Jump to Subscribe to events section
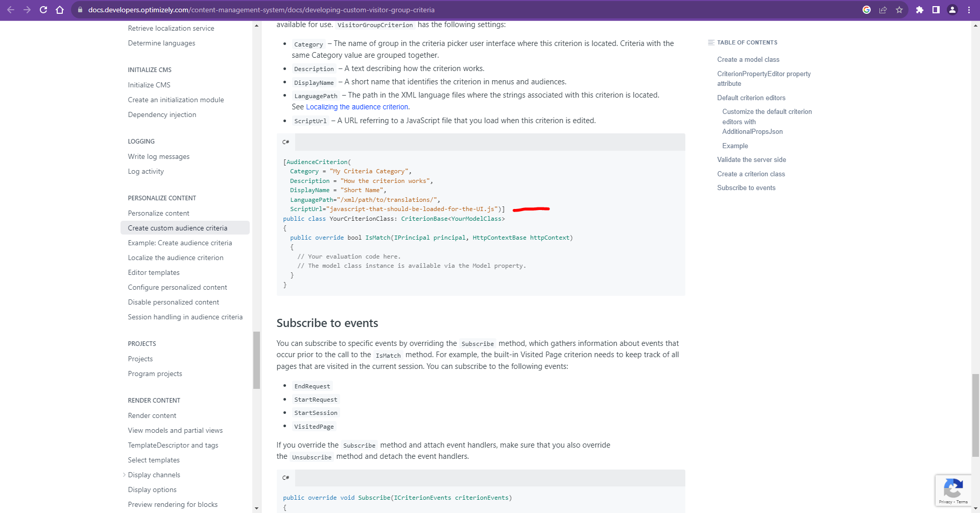This screenshot has width=980, height=513. point(746,188)
